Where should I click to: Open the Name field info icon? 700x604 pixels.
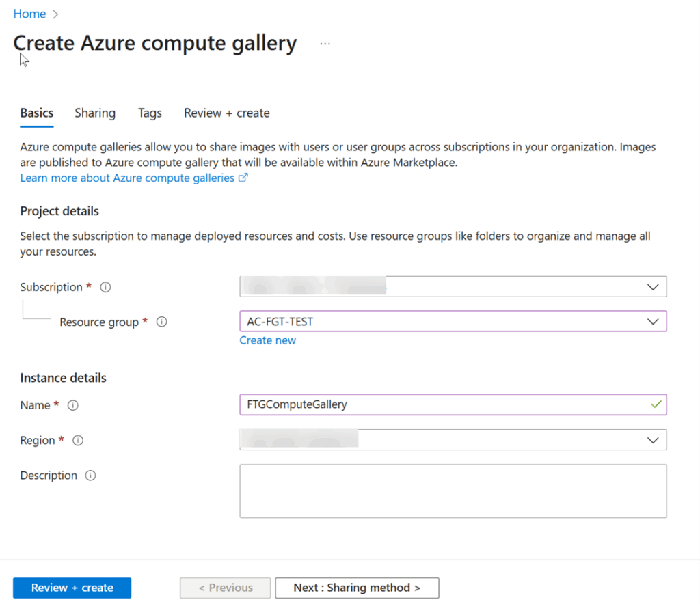click(x=73, y=405)
